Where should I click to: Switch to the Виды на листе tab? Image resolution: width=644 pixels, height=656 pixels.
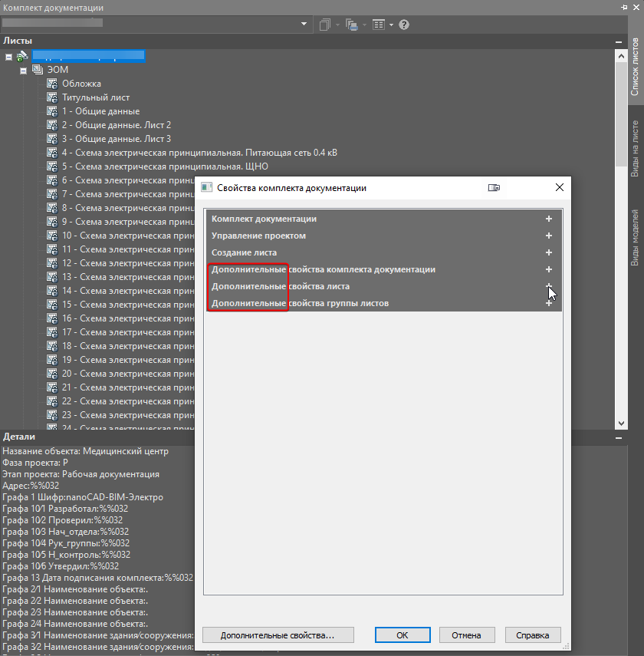click(635, 149)
